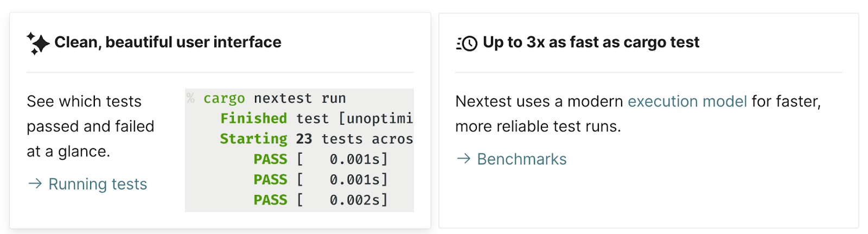868x234 pixels.
Task: Follow the "execution model" link
Action: point(687,102)
